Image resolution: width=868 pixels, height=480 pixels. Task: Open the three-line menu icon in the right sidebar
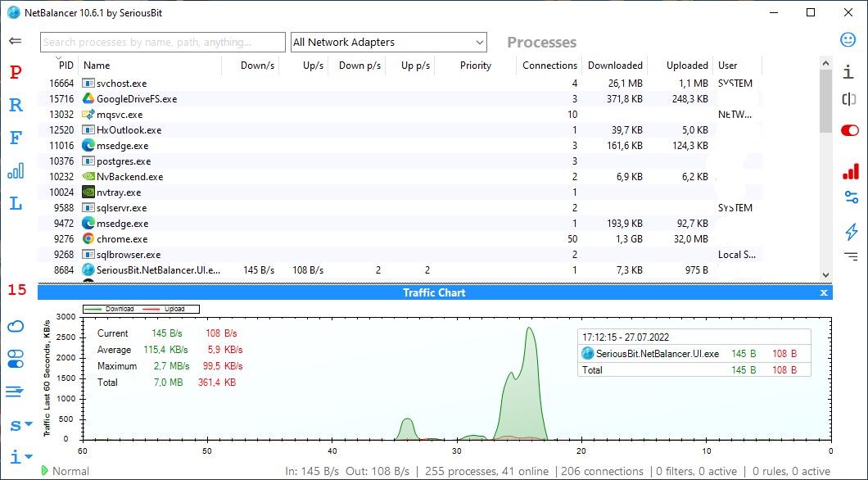[851, 256]
